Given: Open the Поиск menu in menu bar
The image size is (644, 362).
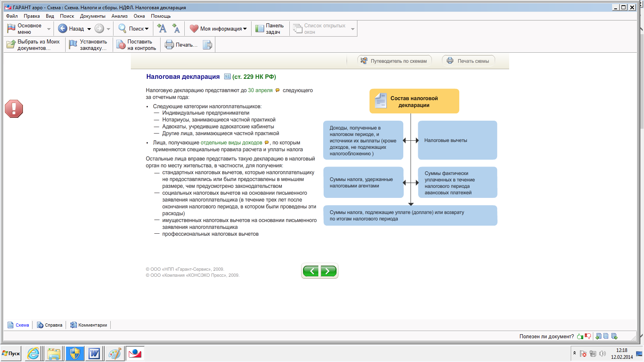Looking at the screenshot, I should click(x=67, y=16).
